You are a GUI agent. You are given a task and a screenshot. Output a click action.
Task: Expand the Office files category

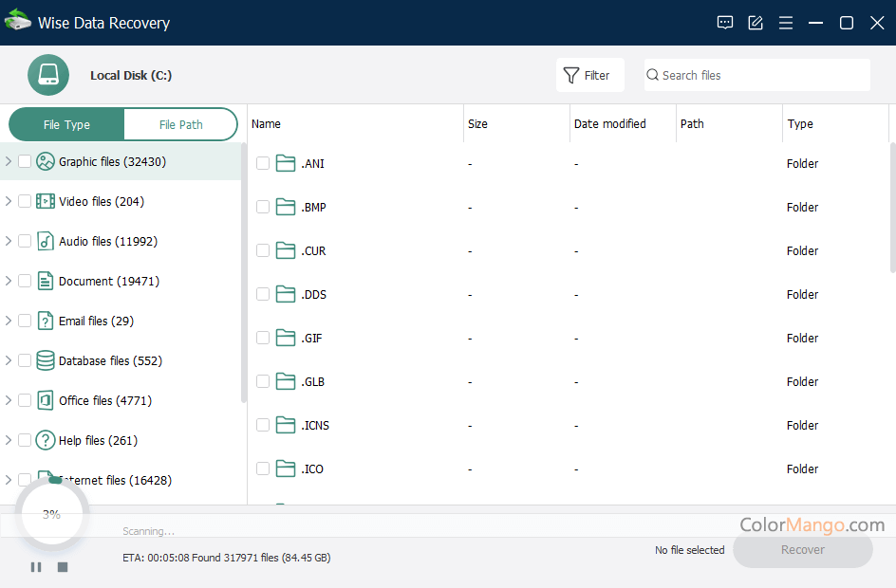coord(8,400)
